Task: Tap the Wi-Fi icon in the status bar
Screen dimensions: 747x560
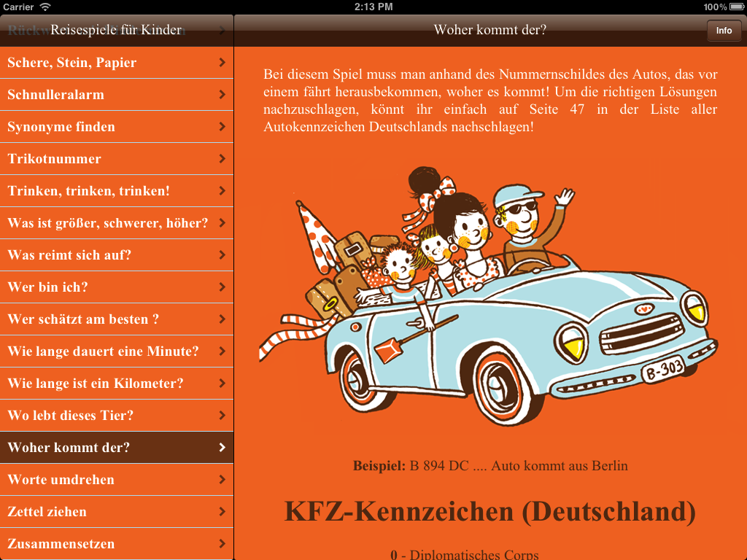Action: [x=45, y=7]
